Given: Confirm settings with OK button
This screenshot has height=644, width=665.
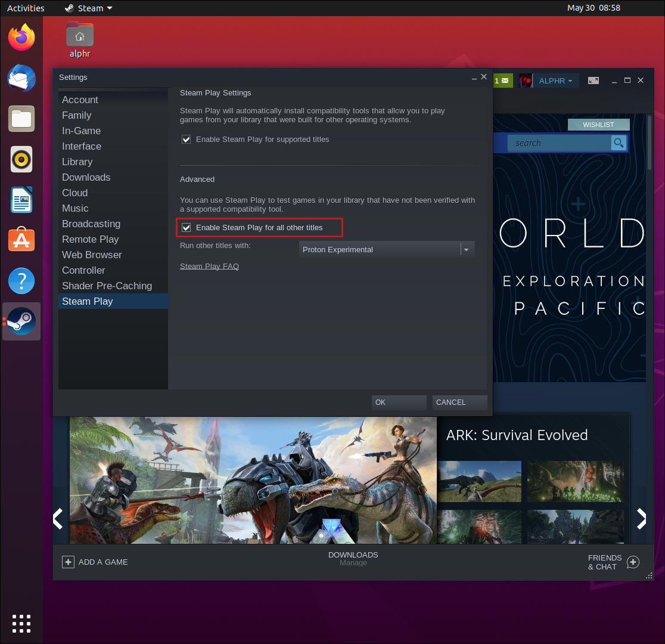Looking at the screenshot, I should (x=399, y=402).
